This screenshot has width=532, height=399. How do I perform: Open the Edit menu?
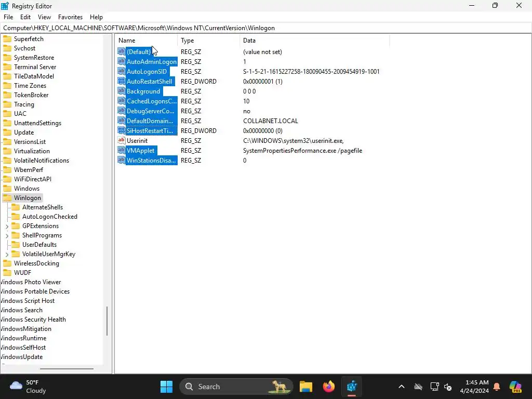pos(25,17)
